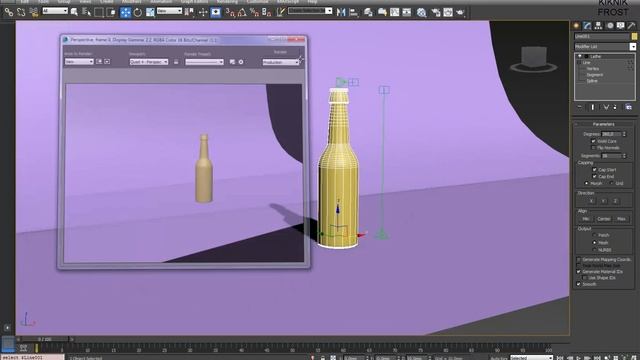Image resolution: width=640 pixels, height=360 pixels.
Task: Switch to Modify command panel tab
Action: [587, 26]
